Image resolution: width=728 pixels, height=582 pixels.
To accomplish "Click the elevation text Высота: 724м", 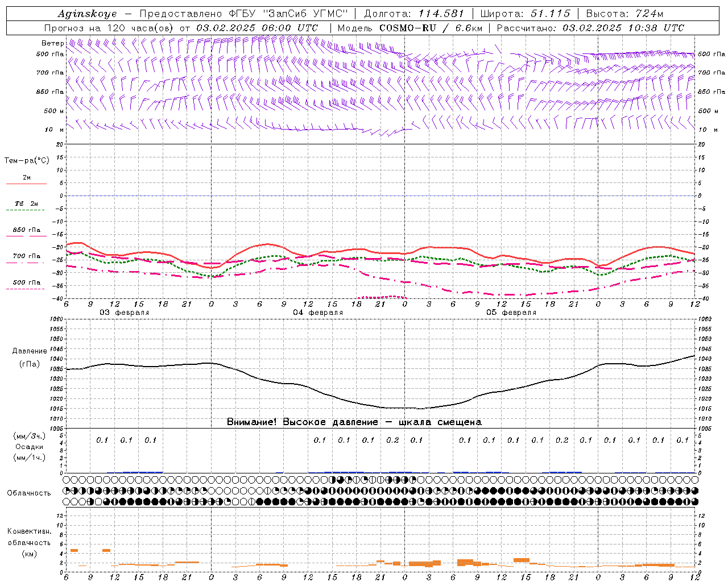I will [x=624, y=14].
